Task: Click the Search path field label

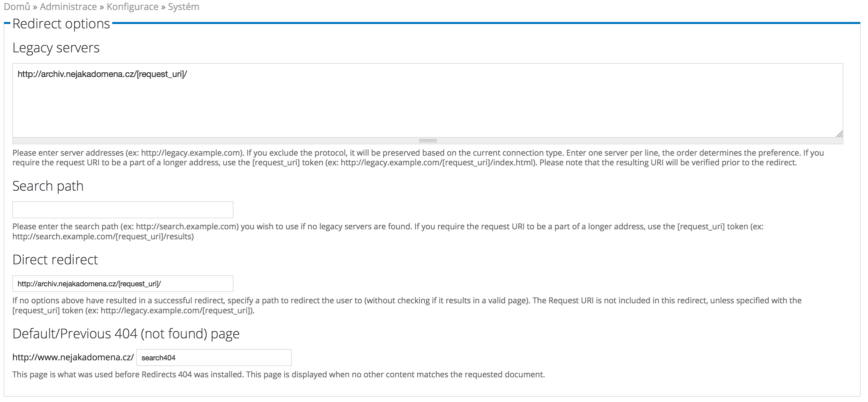Action: coord(48,186)
